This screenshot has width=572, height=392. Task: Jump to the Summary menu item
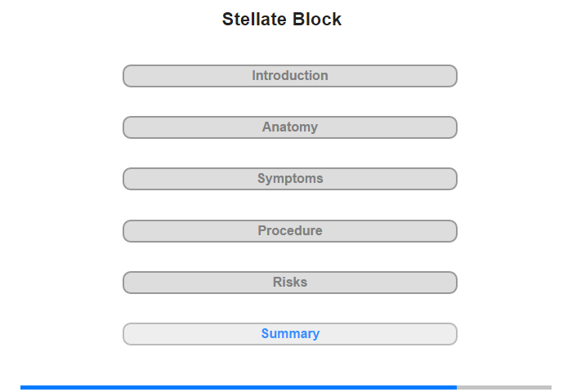click(289, 334)
